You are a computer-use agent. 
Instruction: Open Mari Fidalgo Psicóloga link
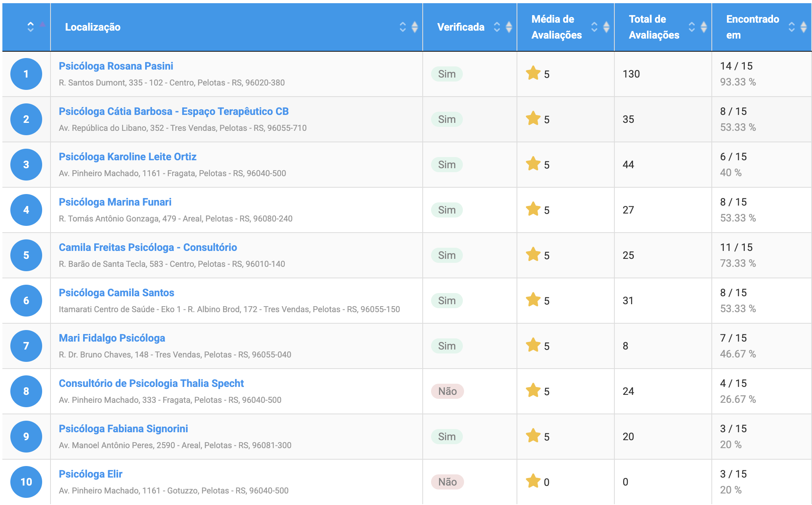[x=112, y=338]
